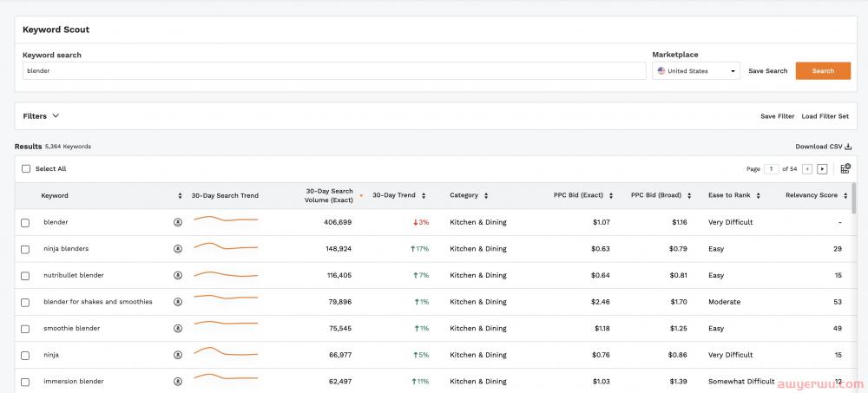Click keyword 'blender for shakes and smoothies'

[x=98, y=302]
